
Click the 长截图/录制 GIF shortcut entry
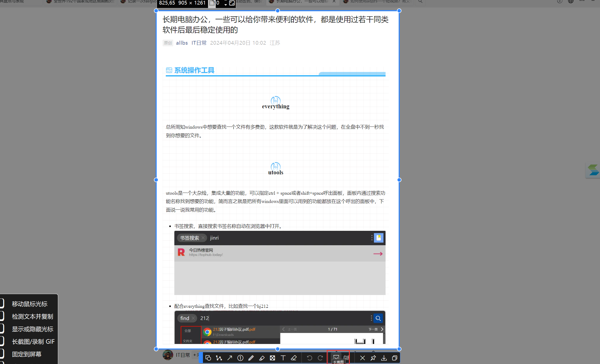click(33, 342)
